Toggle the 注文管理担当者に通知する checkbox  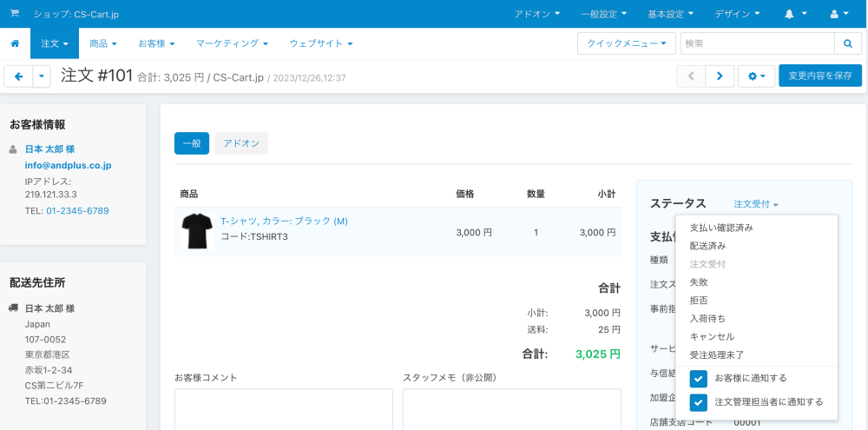pyautogui.click(x=699, y=402)
